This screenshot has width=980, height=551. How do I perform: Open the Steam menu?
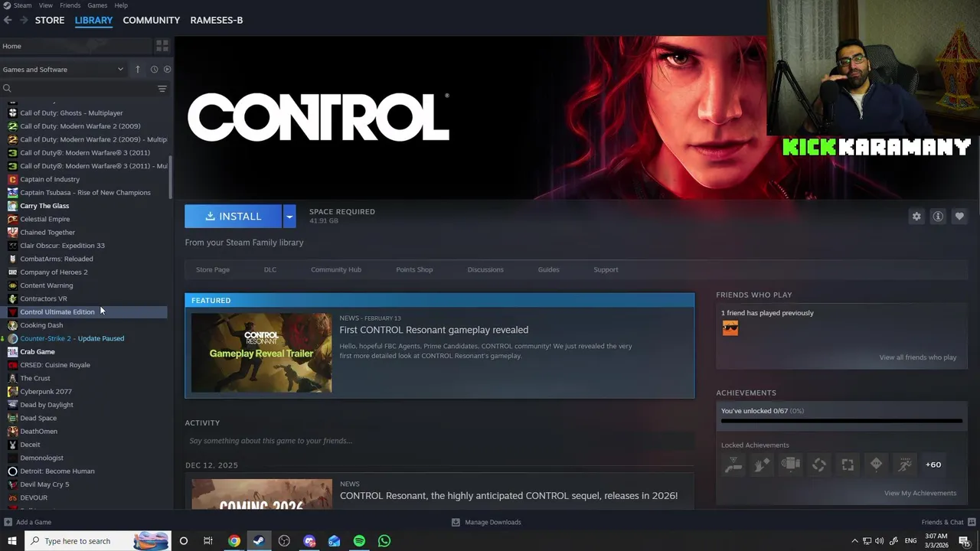tap(18, 5)
